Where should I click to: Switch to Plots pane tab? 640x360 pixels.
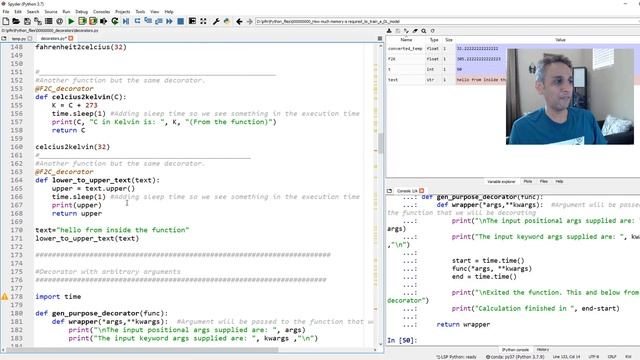(528, 181)
